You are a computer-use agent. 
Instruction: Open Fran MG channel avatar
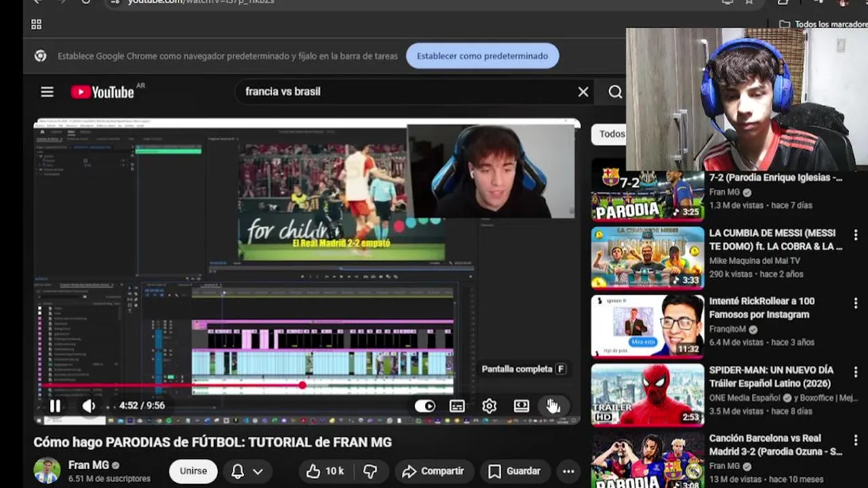(47, 471)
